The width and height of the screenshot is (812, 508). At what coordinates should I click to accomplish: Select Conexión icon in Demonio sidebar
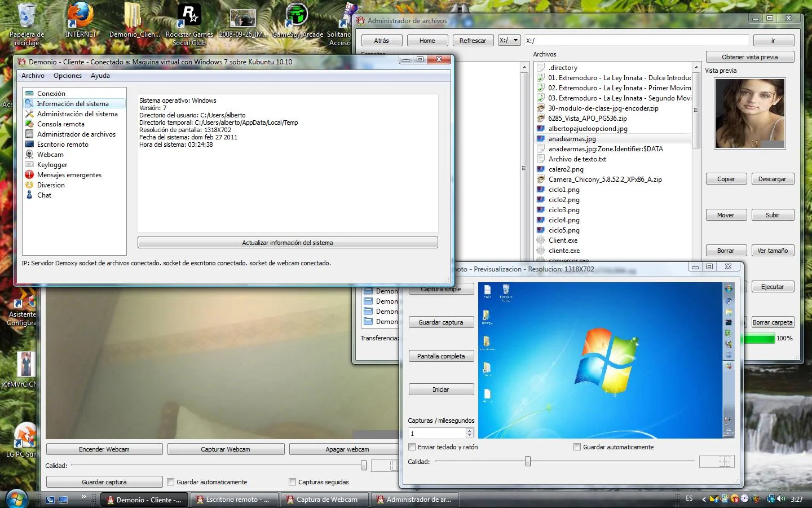(29, 94)
